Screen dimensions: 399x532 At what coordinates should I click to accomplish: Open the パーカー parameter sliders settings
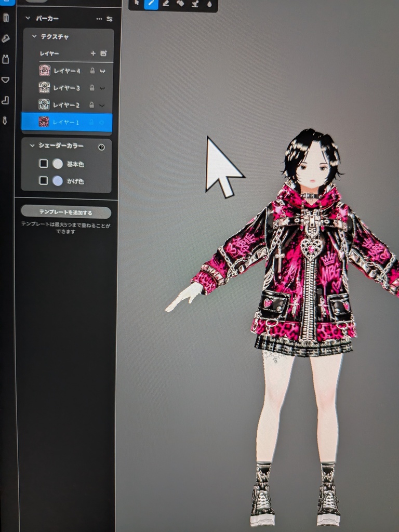click(x=109, y=19)
